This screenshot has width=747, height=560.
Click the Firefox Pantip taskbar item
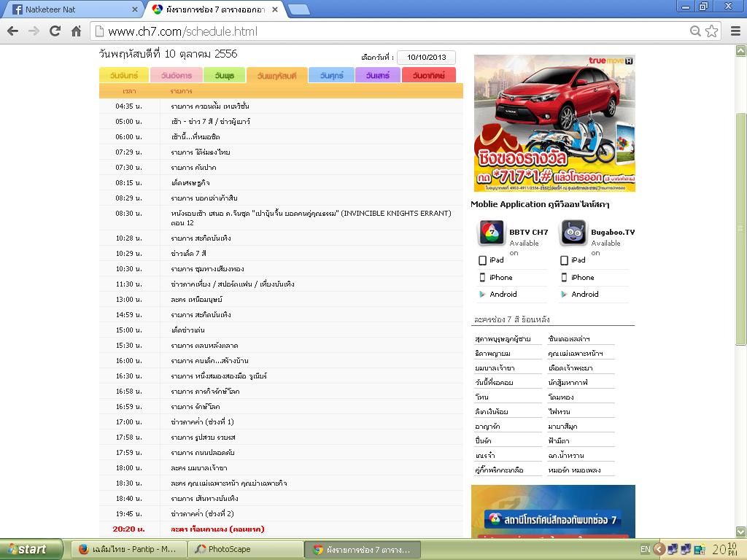pyautogui.click(x=127, y=549)
